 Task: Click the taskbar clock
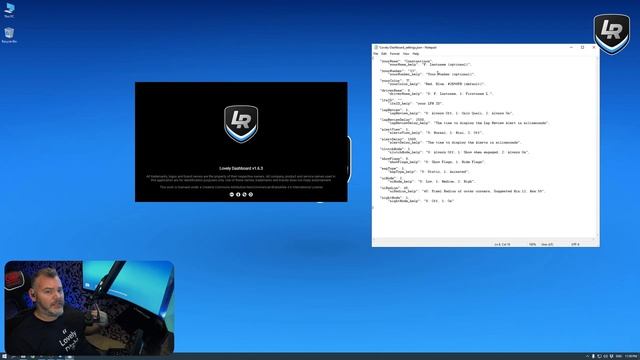631,357
